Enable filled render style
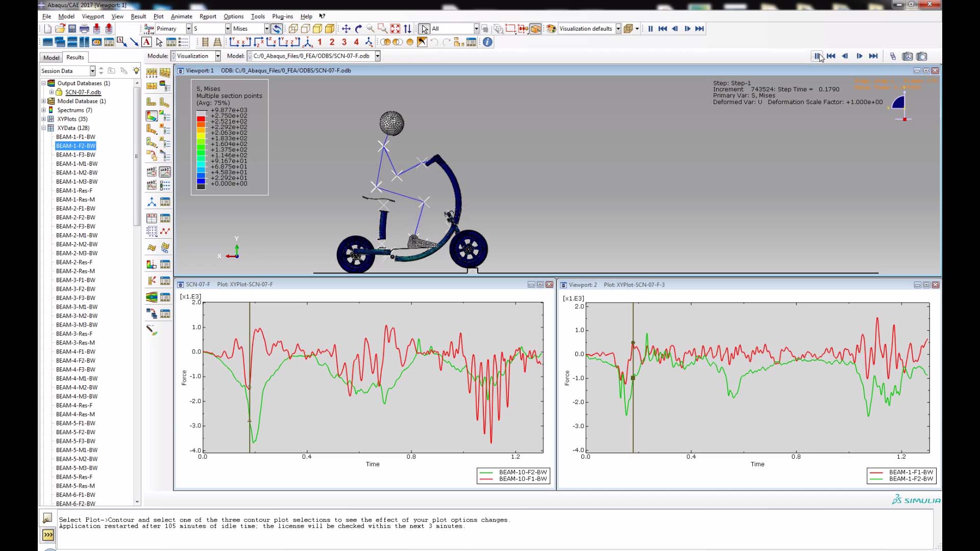The width and height of the screenshot is (980, 551). click(317, 29)
